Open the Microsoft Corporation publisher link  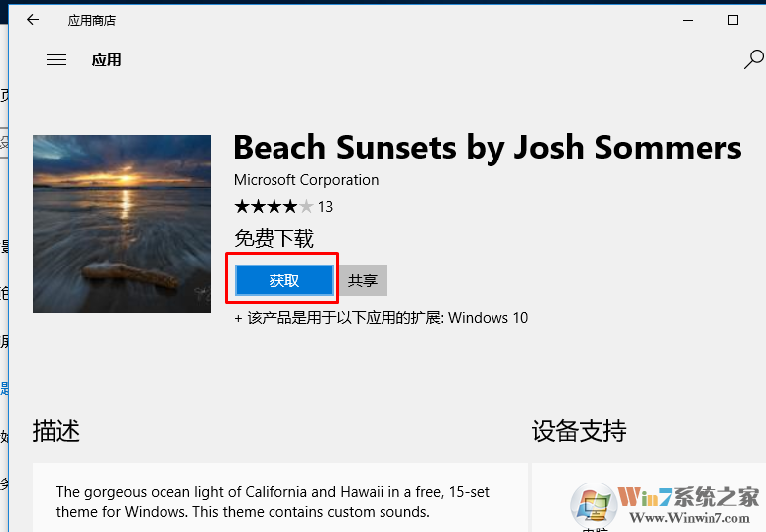tap(306, 180)
